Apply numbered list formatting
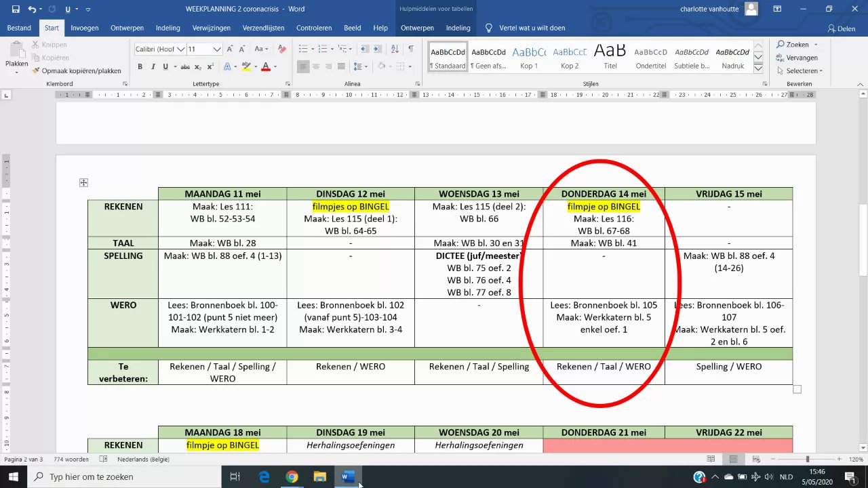The height and width of the screenshot is (488, 868). 322,49
